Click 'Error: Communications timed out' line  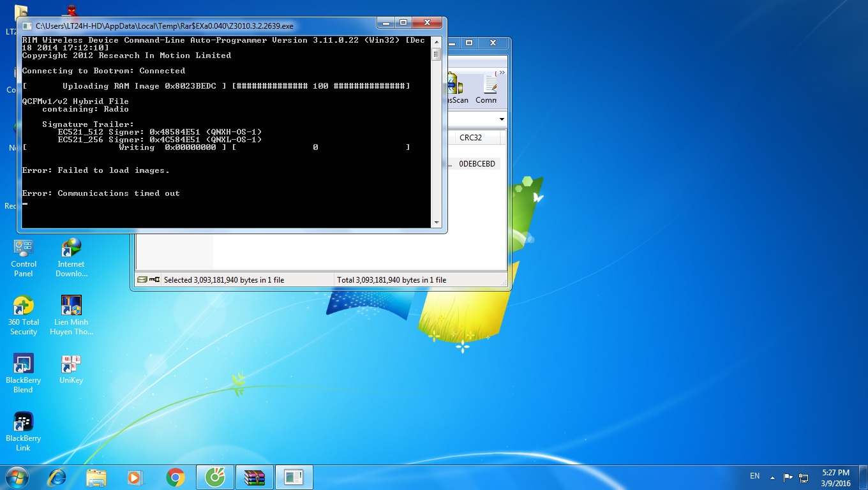pyautogui.click(x=101, y=193)
